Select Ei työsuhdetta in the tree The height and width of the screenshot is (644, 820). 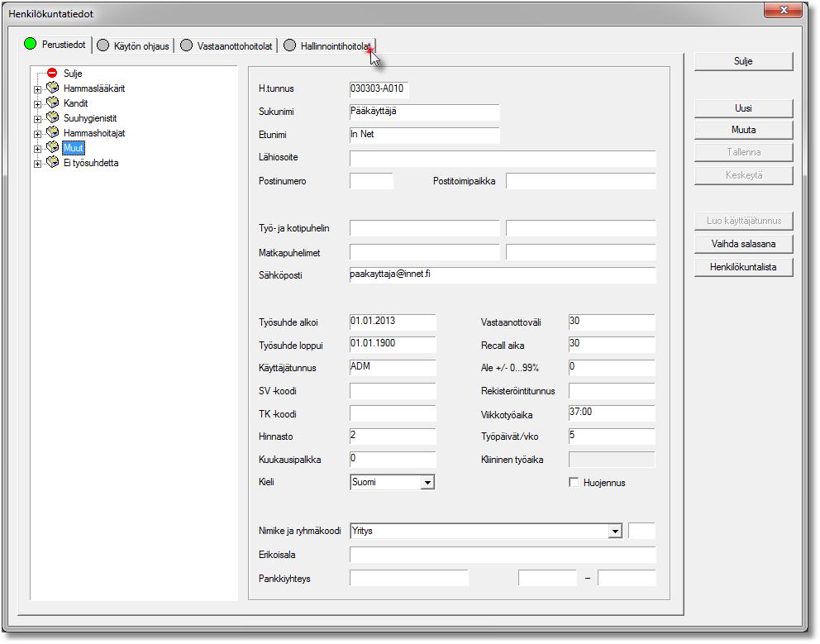point(91,163)
